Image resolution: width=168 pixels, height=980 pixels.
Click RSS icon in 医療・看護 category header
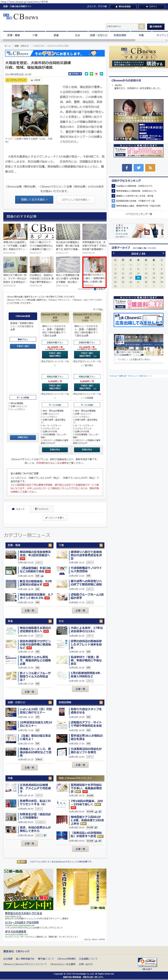[x=50, y=545]
